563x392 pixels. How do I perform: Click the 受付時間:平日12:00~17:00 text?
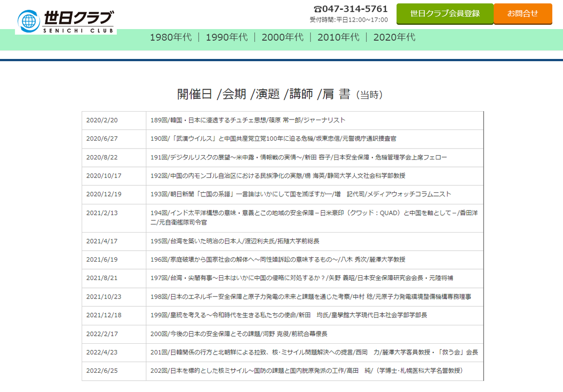(349, 20)
